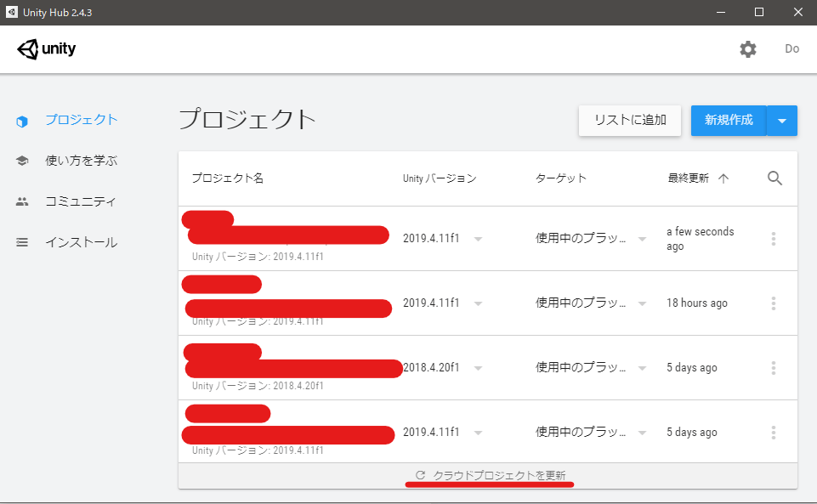The image size is (817, 504).
Task: Open settings with the gear icon
Action: tap(747, 49)
